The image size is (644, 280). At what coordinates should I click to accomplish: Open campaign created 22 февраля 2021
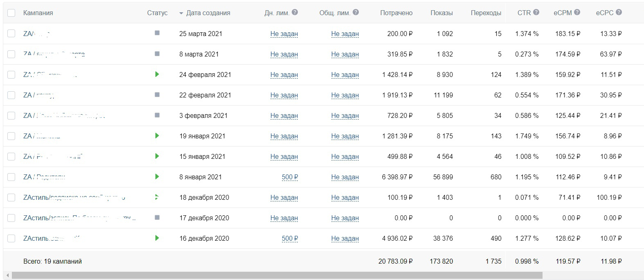tap(39, 95)
